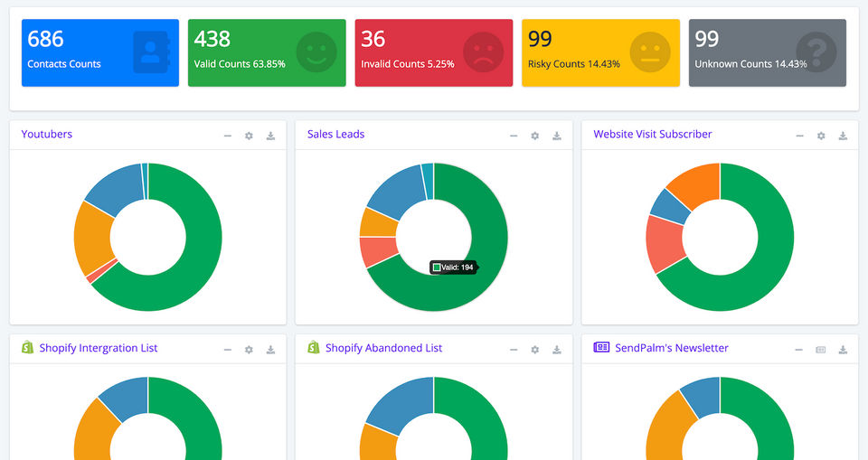Collapse the SendPalm's Newsletter panel
868x460 pixels.
click(x=798, y=350)
